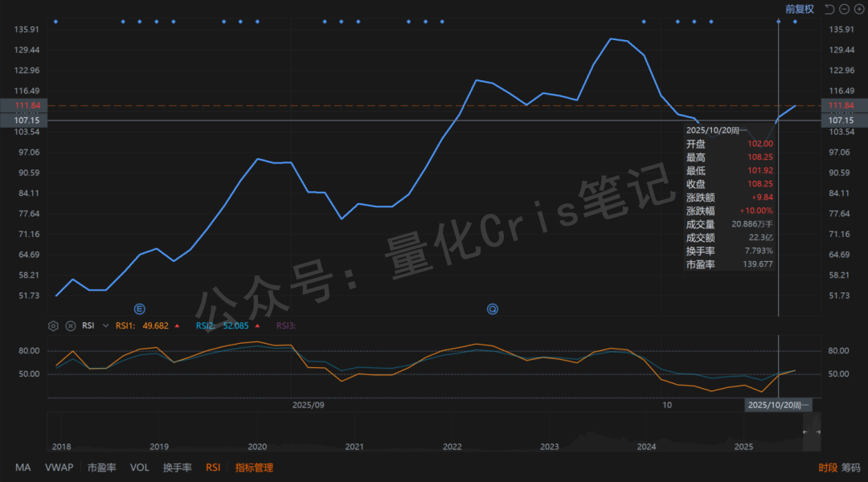Click the reset chart view icon
Screen dimensions: 868x482
[830, 9]
